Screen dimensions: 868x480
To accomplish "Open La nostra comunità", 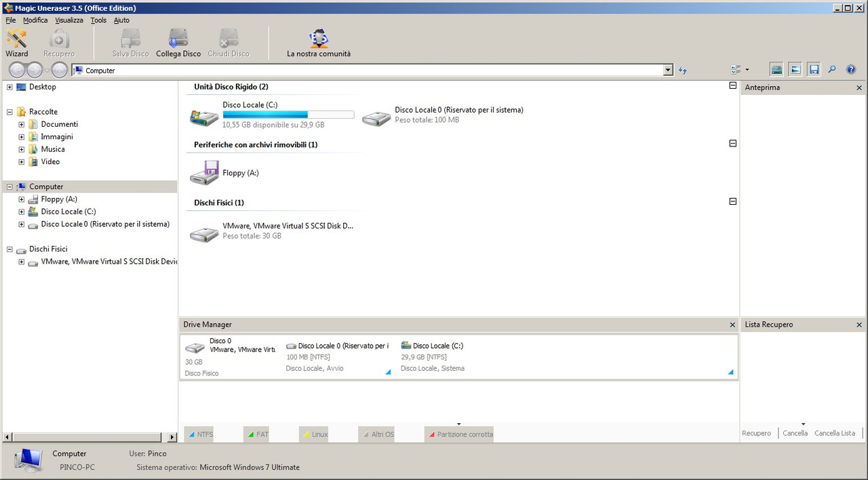I will (x=319, y=43).
